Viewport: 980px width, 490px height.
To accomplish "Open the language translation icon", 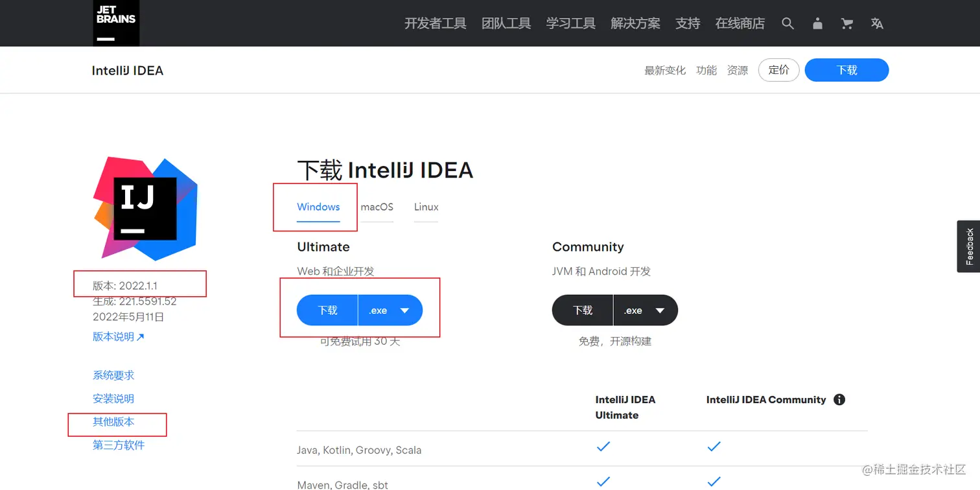I will tap(877, 23).
